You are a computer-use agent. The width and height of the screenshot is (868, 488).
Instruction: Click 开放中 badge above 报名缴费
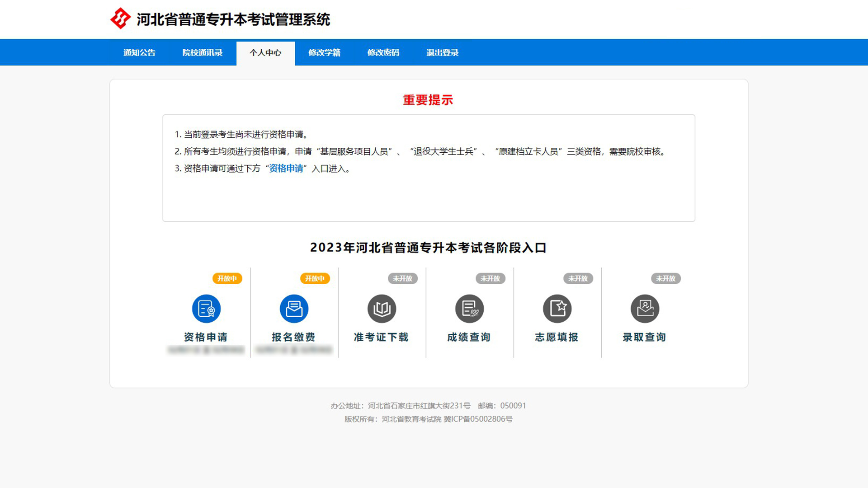tap(315, 278)
